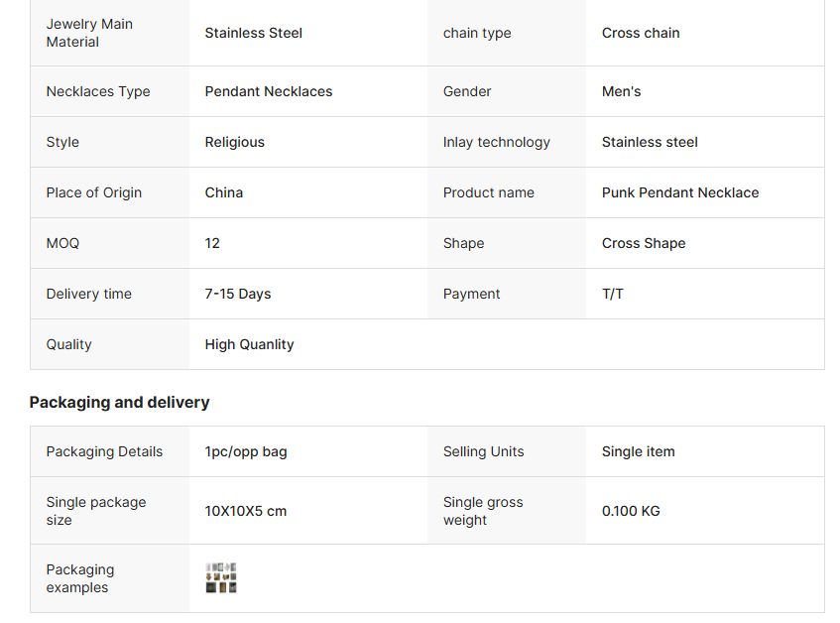This screenshot has height=623, width=840.
Task: Click the 'T/T' payment value
Action: coord(613,294)
